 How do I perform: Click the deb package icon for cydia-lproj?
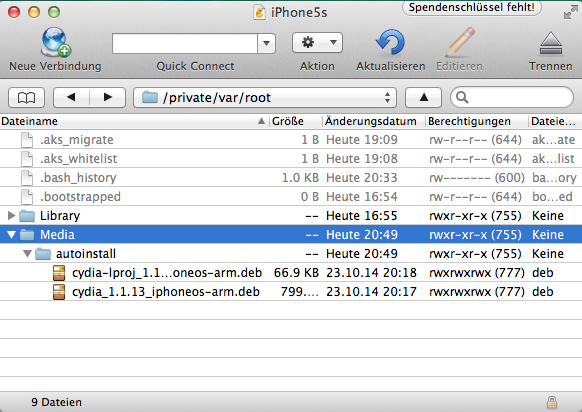click(59, 272)
